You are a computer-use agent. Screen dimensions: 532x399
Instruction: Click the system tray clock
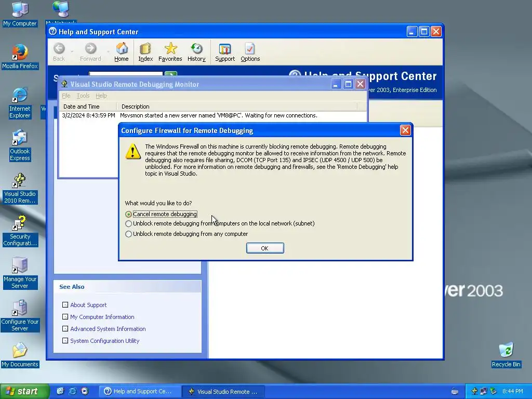[x=513, y=391]
